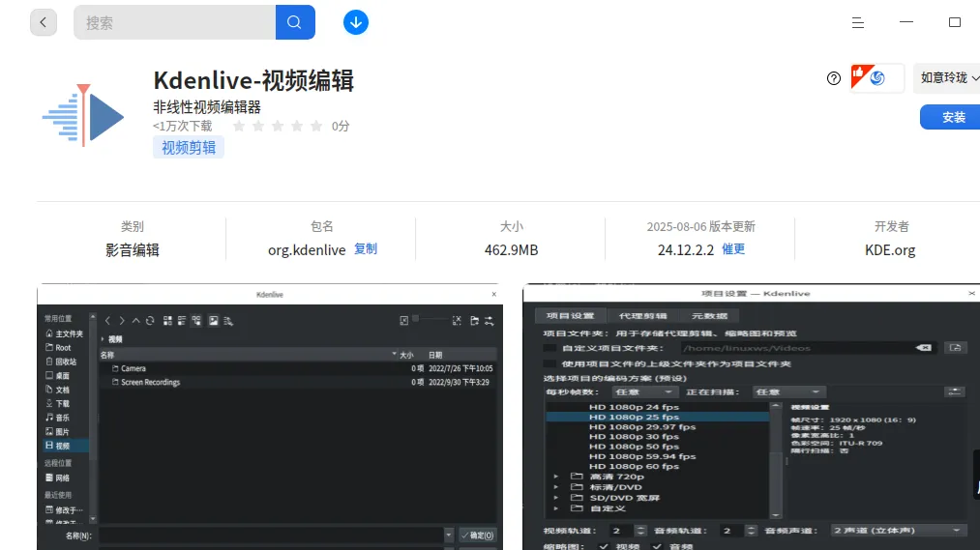Click the maximize window icon
This screenshot has height=550, width=980.
[x=955, y=22]
